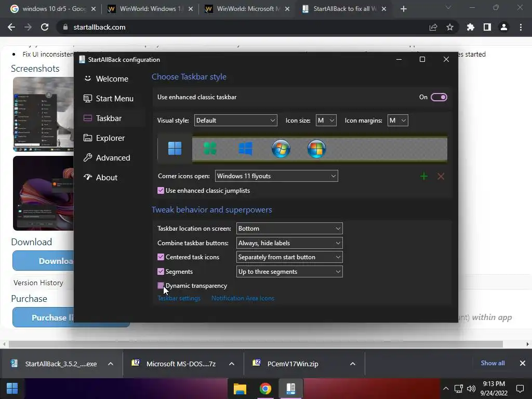Open the second screenshot thumbnail on webpage

pyautogui.click(x=43, y=193)
